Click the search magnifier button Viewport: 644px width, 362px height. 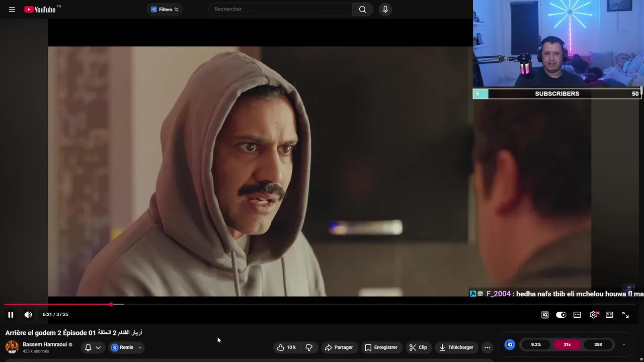point(362,9)
